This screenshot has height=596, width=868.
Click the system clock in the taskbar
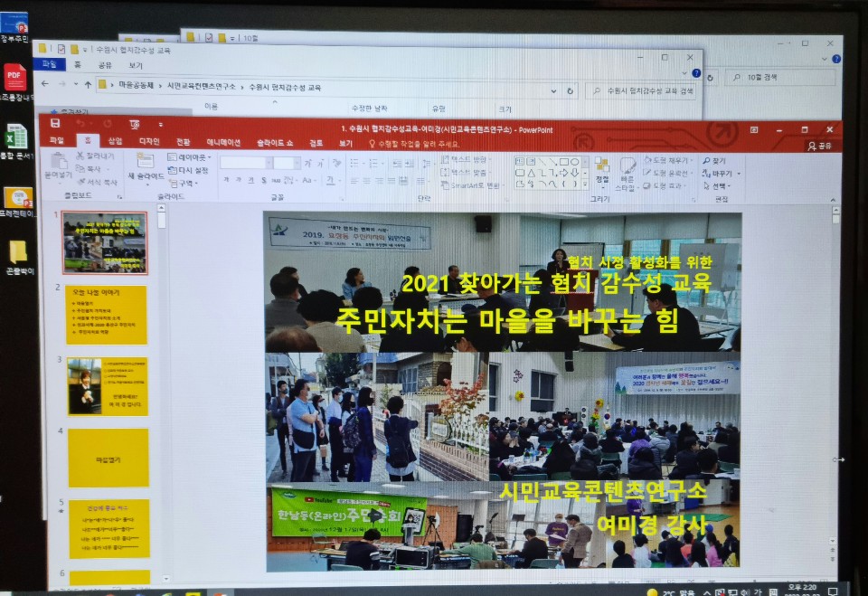click(802, 590)
